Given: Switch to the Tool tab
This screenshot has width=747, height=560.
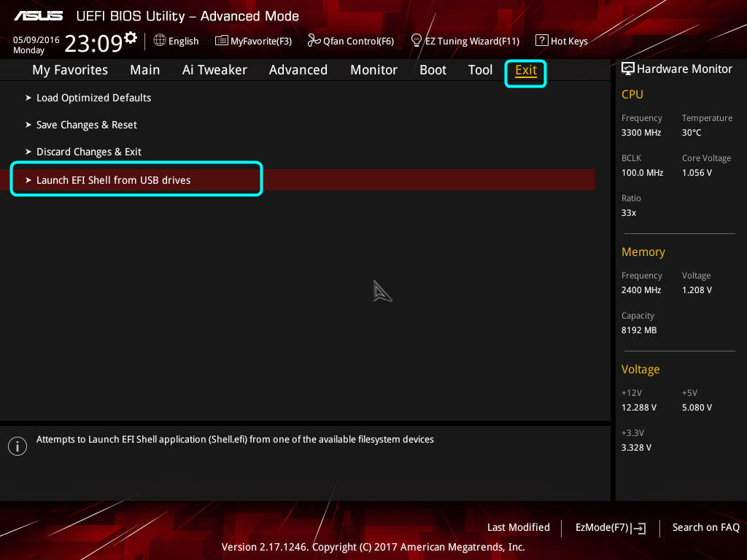Looking at the screenshot, I should click(480, 70).
